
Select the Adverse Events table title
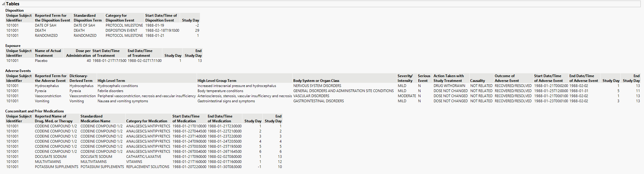(x=18, y=71)
